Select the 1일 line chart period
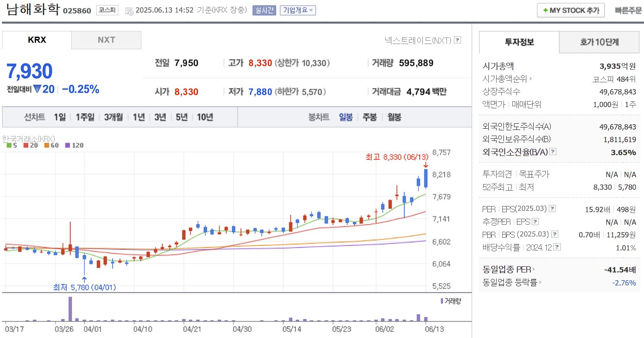This screenshot has height=338, width=644. point(60,117)
